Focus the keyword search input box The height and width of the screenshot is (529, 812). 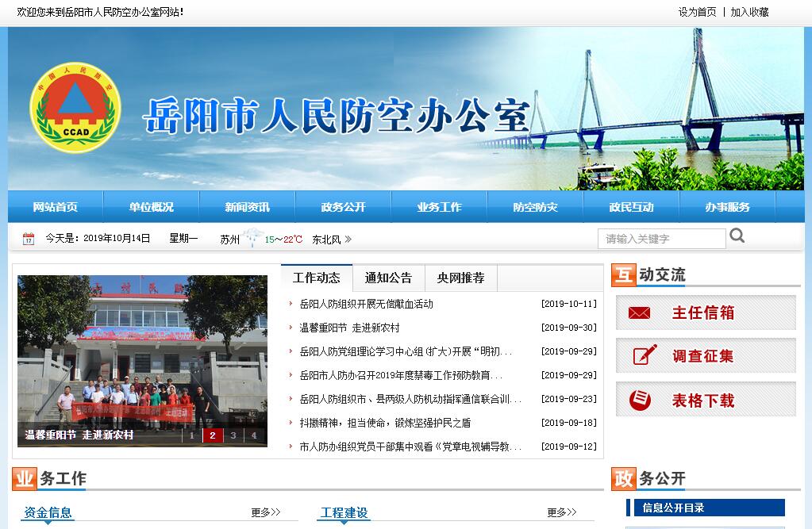pyautogui.click(x=661, y=239)
